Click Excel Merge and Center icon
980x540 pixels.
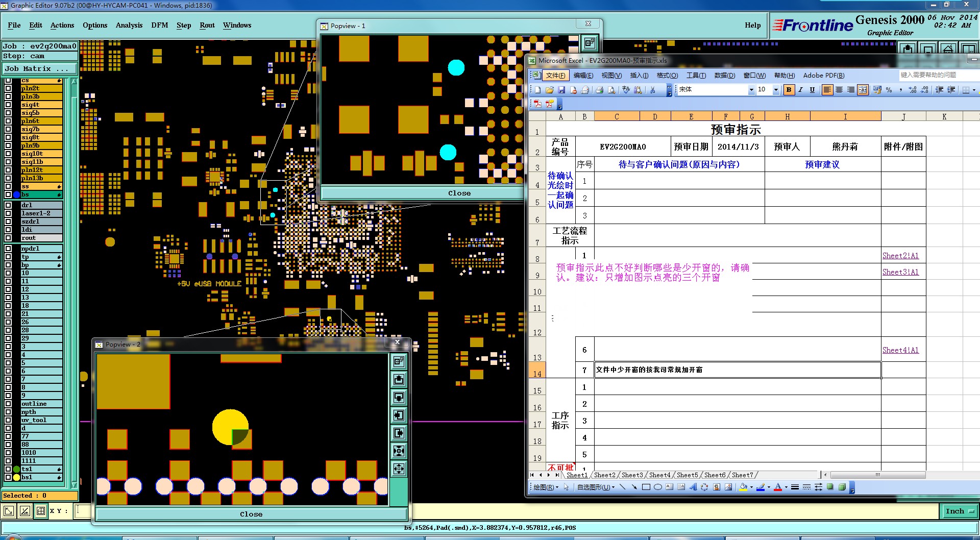(x=863, y=90)
